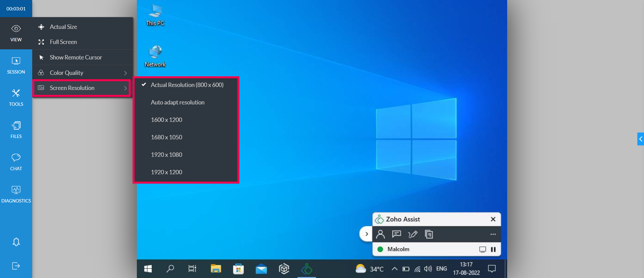Pause screen sharing for Malcolm

click(x=493, y=249)
